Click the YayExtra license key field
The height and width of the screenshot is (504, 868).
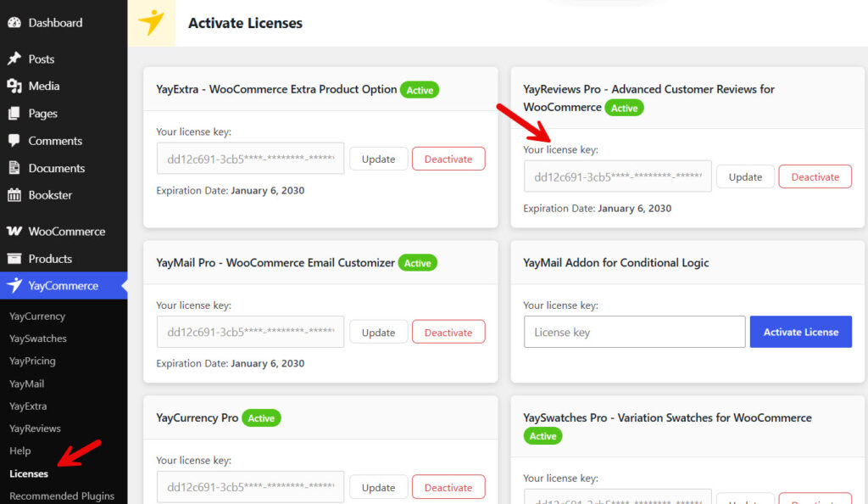click(x=250, y=159)
